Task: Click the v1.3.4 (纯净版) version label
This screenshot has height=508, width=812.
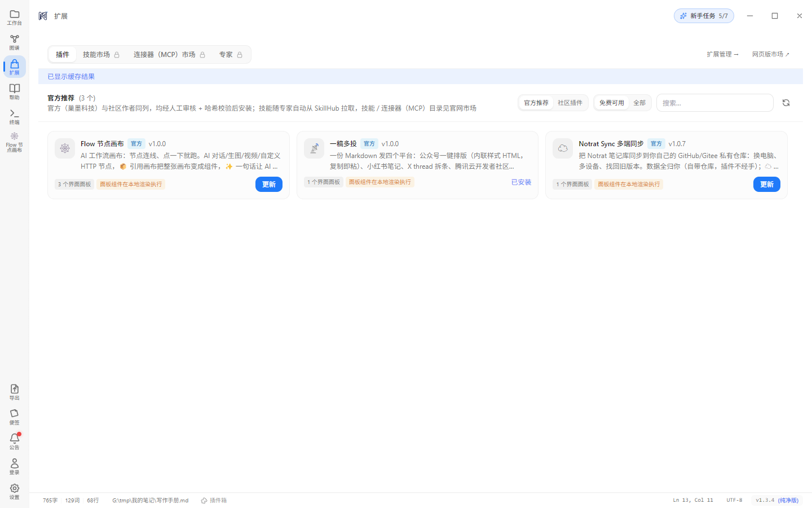Action: tap(777, 500)
